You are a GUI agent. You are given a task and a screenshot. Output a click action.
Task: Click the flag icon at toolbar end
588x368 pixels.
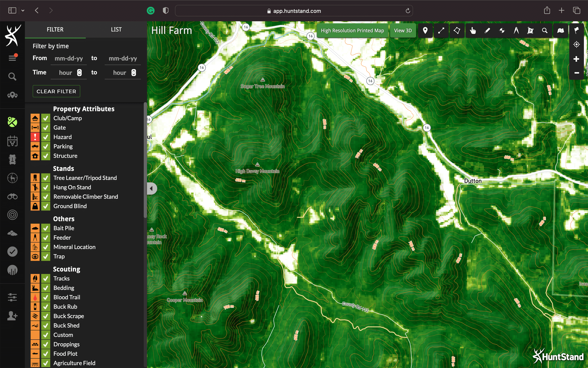pyautogui.click(x=576, y=30)
